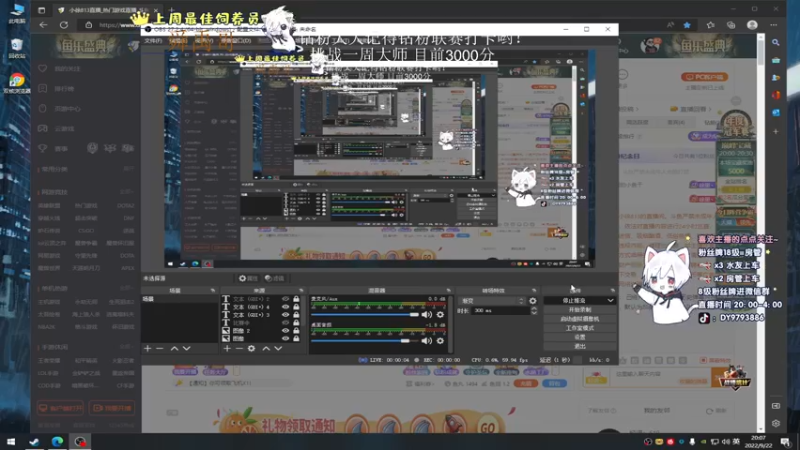Go back in the Edge browser
Screen dimensions: 800x450
pos(43,24)
